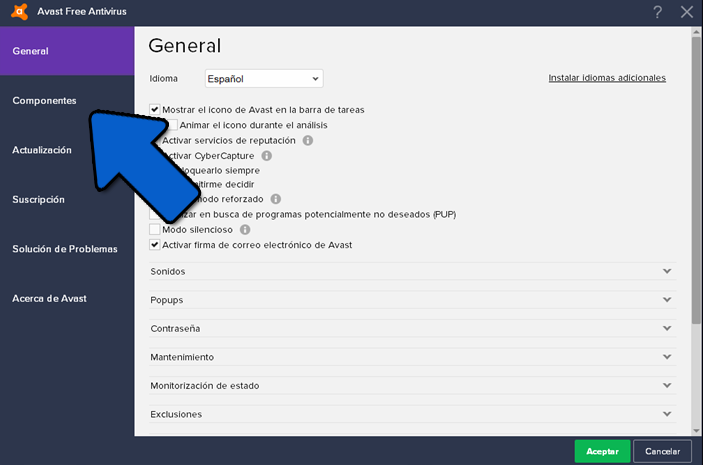Uncheck Mostrar el icono de Avast checkbox
The width and height of the screenshot is (703, 465).
(x=155, y=109)
